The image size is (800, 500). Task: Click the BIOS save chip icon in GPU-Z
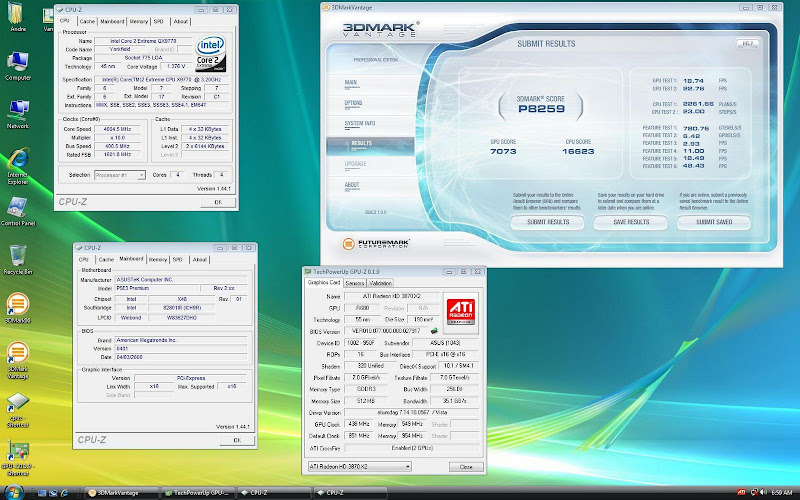tap(434, 329)
